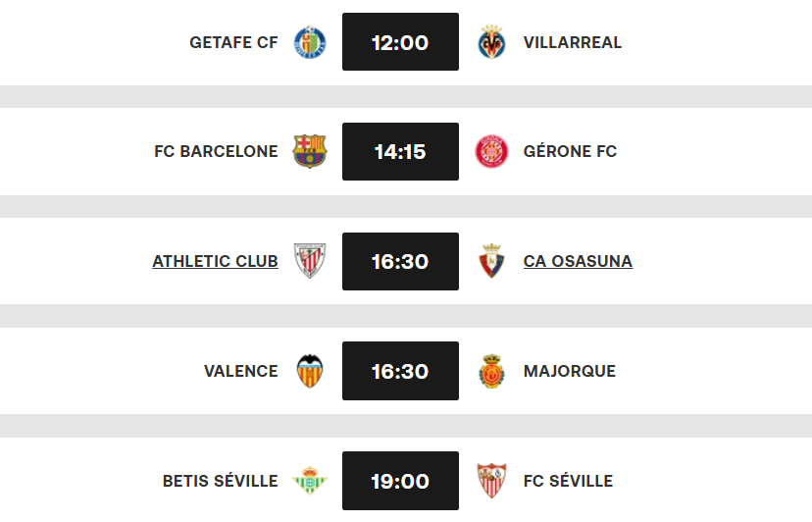Click the GETAFE CF team name
This screenshot has width=812, height=522.
tap(233, 42)
